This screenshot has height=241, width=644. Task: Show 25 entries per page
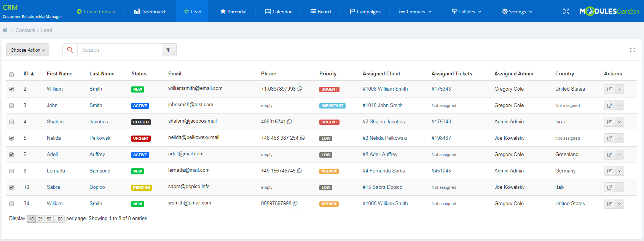(40, 219)
